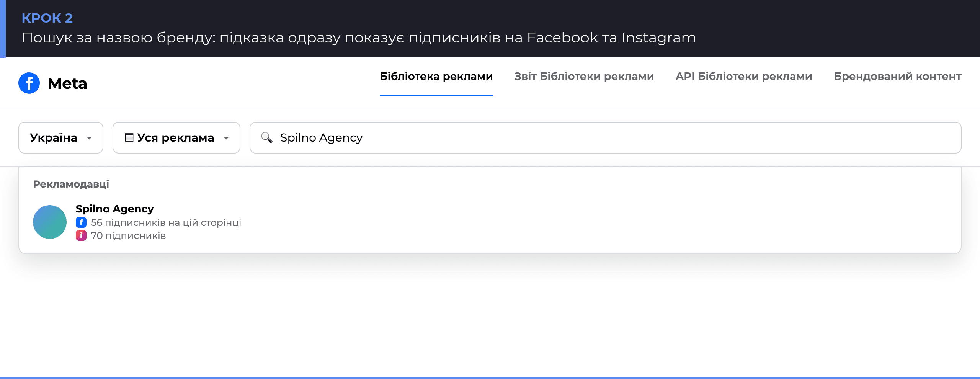Click the Facebook icon by 56 підписників
The width and height of the screenshot is (980, 379).
coord(81,222)
